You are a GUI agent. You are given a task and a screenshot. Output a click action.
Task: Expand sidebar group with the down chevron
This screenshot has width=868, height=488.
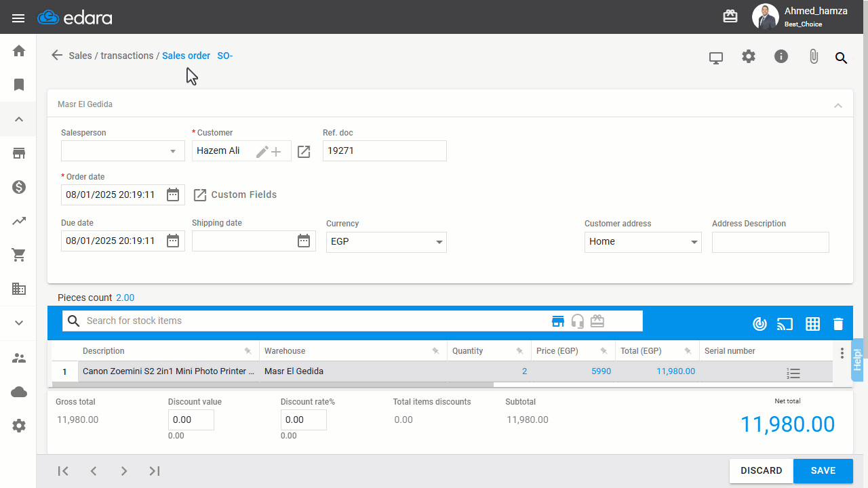(19, 323)
